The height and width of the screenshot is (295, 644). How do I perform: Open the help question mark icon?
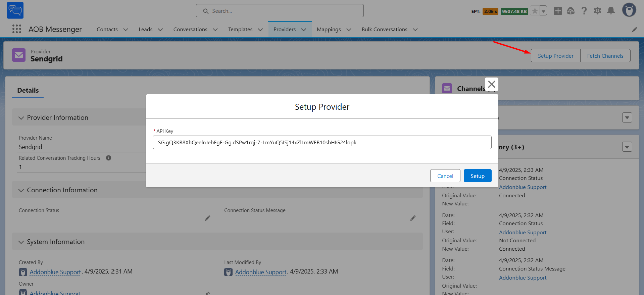coord(584,11)
